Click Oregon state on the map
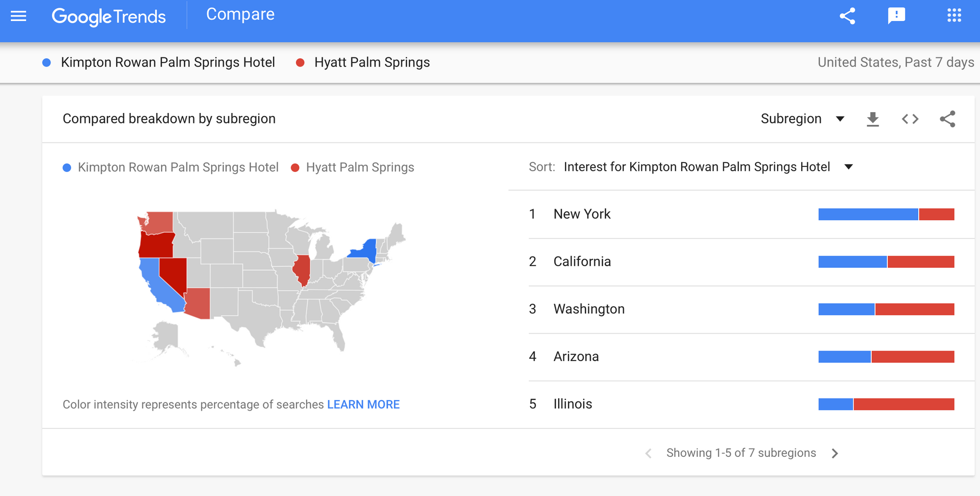980x496 pixels. point(157,245)
